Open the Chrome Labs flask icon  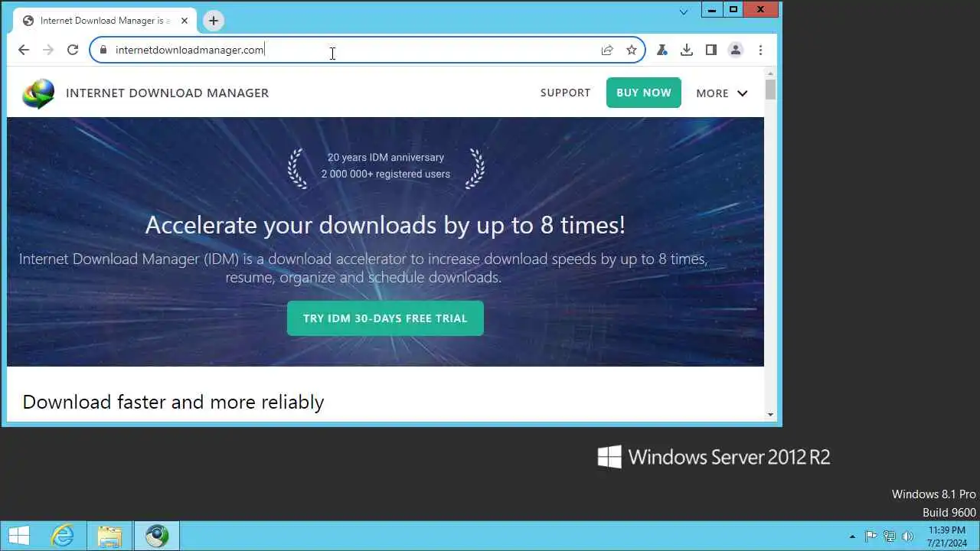(x=662, y=50)
